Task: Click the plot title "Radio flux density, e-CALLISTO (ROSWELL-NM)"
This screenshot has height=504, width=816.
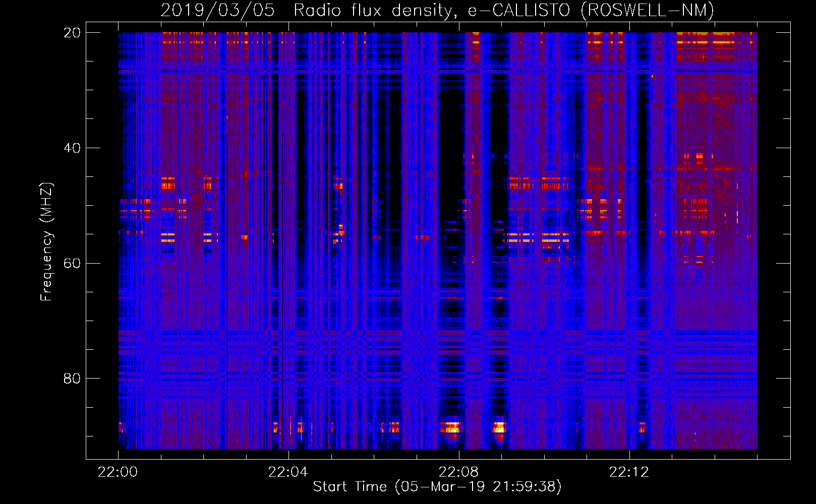Action: tap(504, 11)
